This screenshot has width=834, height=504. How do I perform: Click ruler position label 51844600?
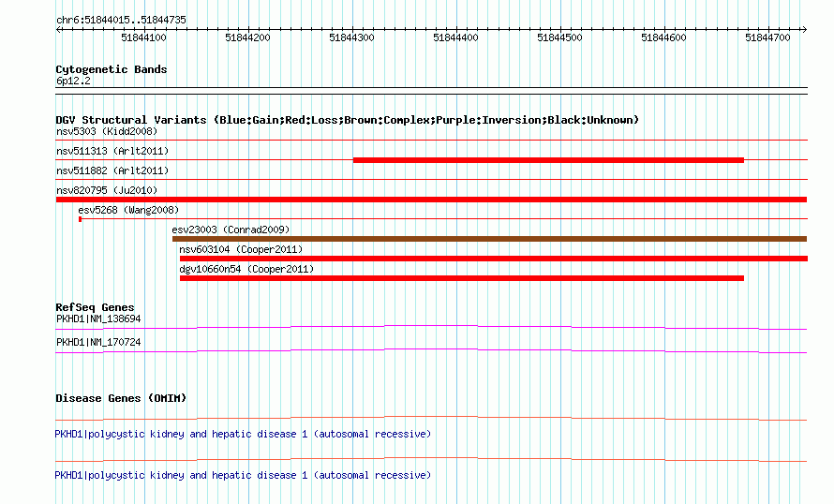click(663, 38)
